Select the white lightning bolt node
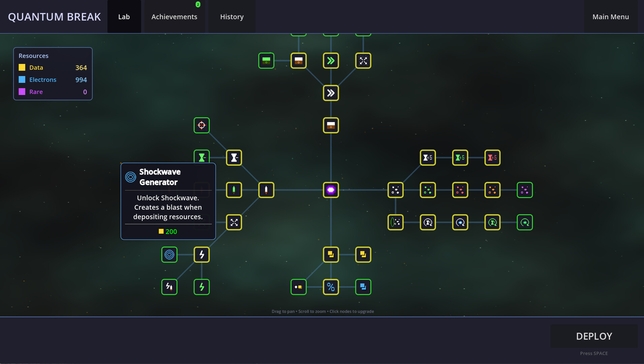Screen dimensions: 644x364 (x=201, y=254)
